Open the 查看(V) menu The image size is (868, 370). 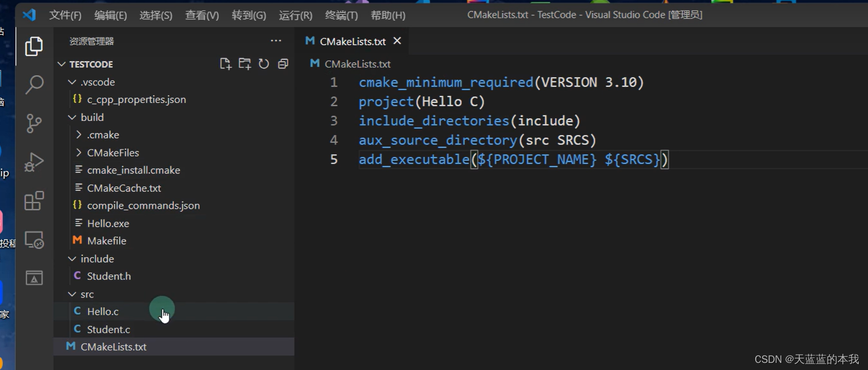[x=202, y=15]
